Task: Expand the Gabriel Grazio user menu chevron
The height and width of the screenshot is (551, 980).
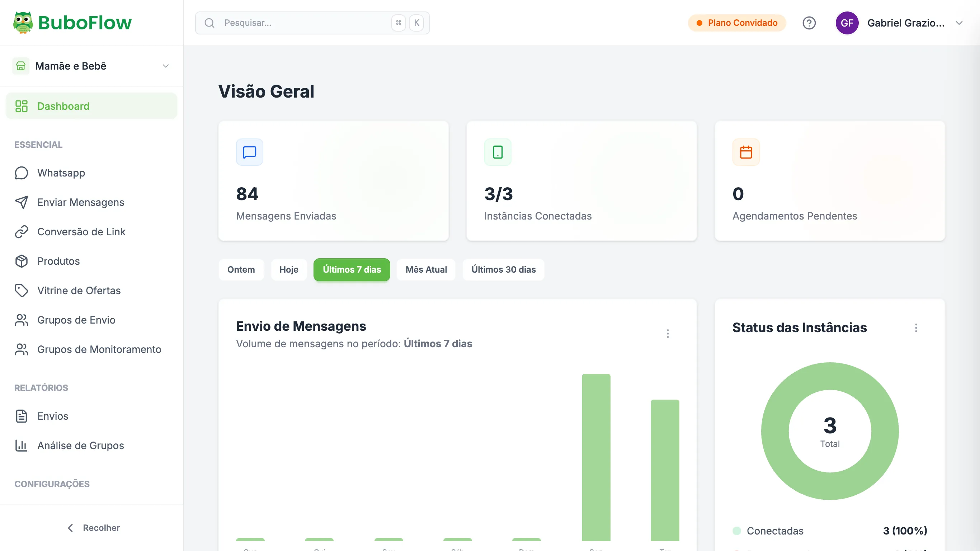Action: click(959, 23)
